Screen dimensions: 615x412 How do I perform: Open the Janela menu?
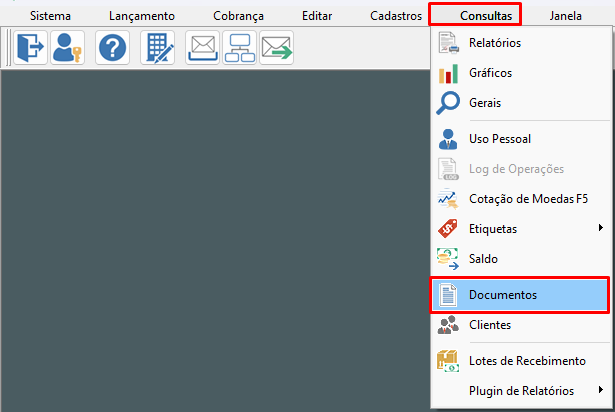pyautogui.click(x=566, y=16)
